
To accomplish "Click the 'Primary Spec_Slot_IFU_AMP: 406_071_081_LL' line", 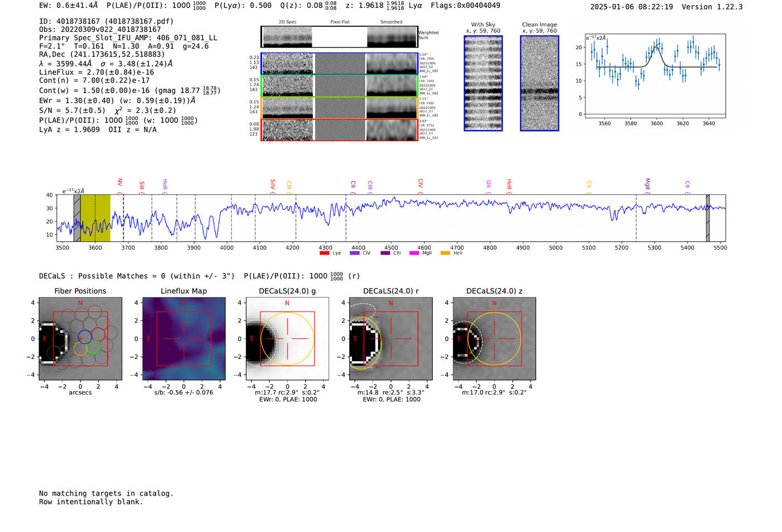I will pos(128,38).
